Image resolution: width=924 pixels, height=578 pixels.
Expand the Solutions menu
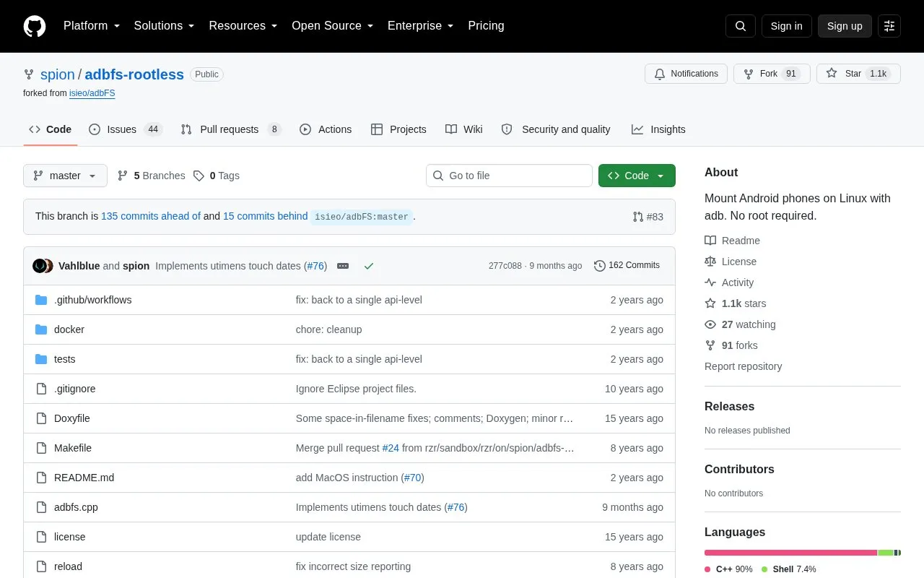click(x=165, y=26)
